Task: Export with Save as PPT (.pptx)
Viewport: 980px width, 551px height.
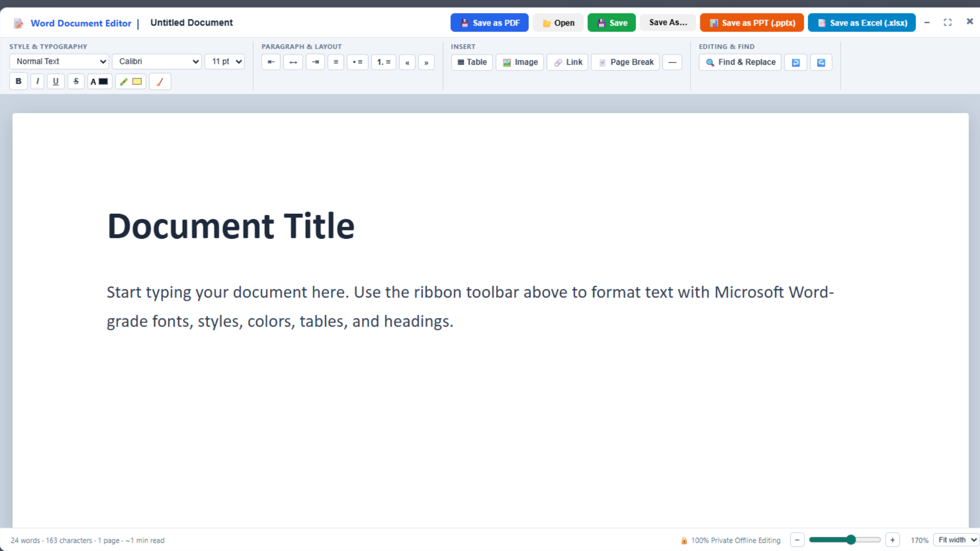Action: pos(752,22)
